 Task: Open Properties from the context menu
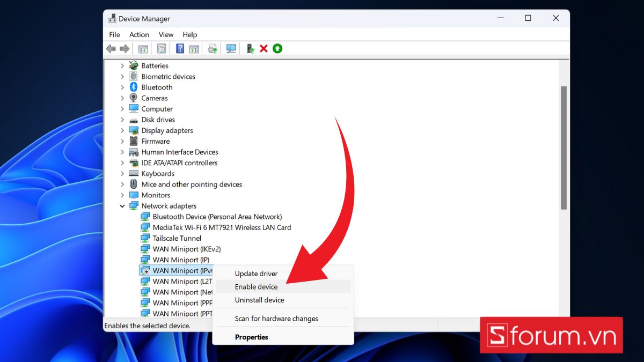pos(283,337)
